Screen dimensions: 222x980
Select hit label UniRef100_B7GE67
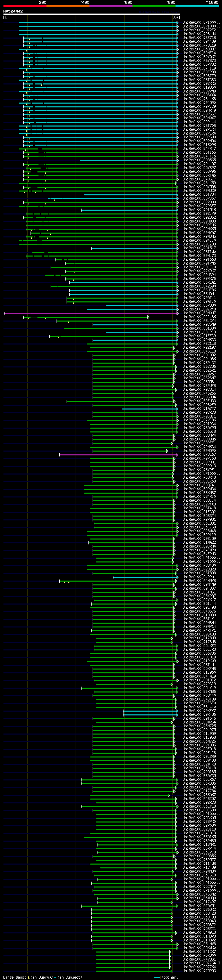(199, 455)
